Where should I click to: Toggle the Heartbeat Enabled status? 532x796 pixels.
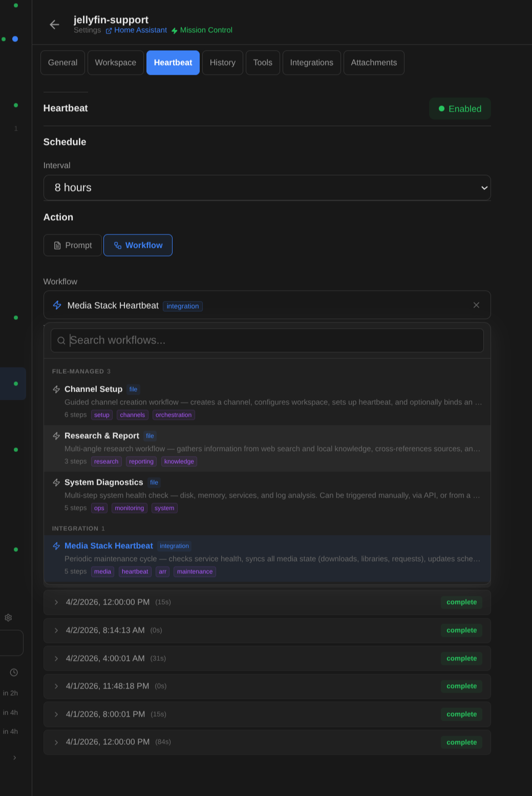[x=459, y=109]
